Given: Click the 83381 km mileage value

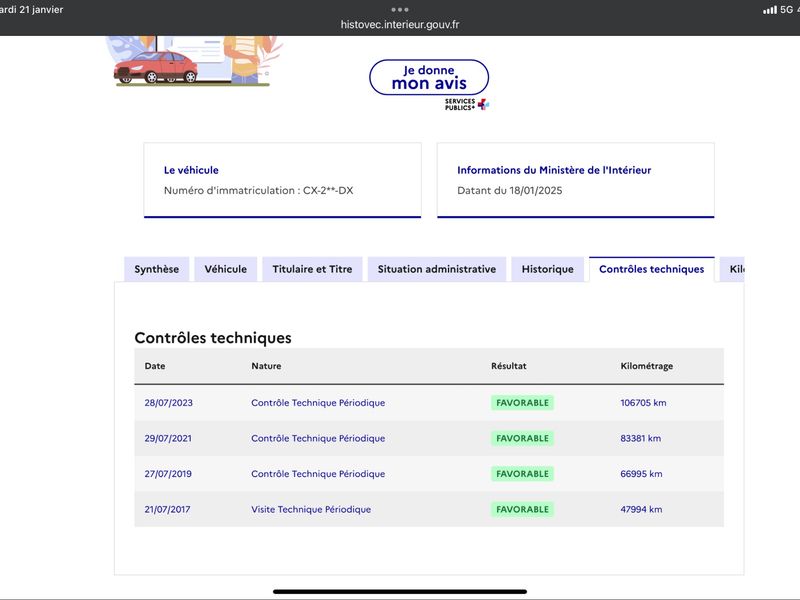Looking at the screenshot, I should tap(640, 438).
